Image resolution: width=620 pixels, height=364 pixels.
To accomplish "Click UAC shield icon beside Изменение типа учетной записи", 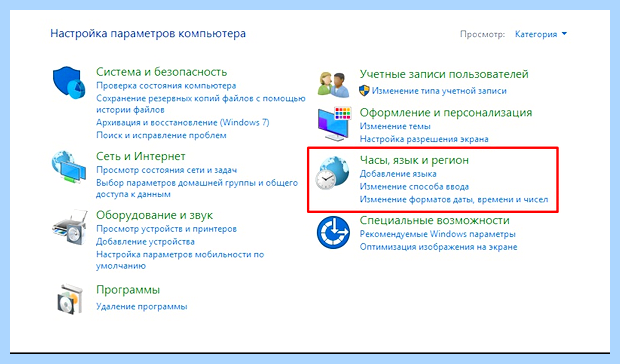I will tap(364, 91).
